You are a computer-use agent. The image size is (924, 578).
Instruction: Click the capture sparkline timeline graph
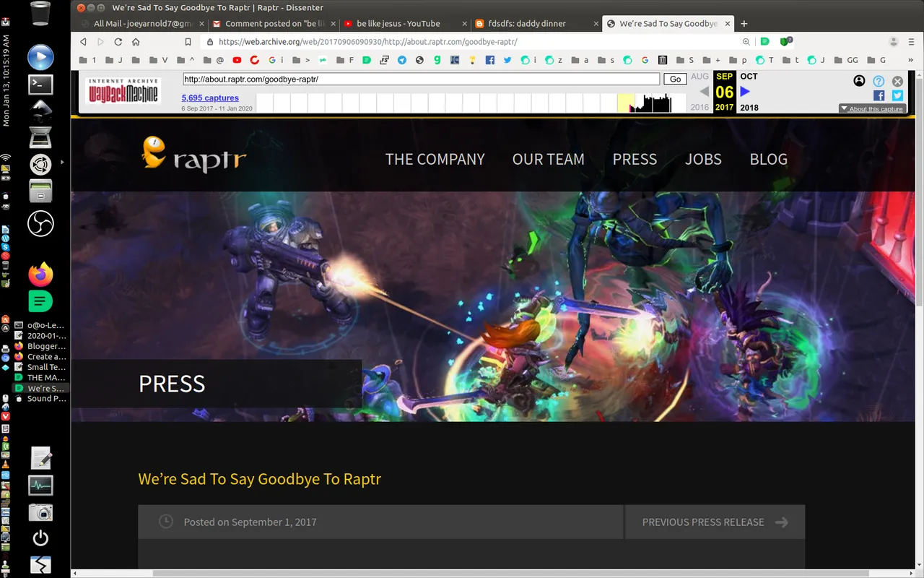[x=471, y=103]
